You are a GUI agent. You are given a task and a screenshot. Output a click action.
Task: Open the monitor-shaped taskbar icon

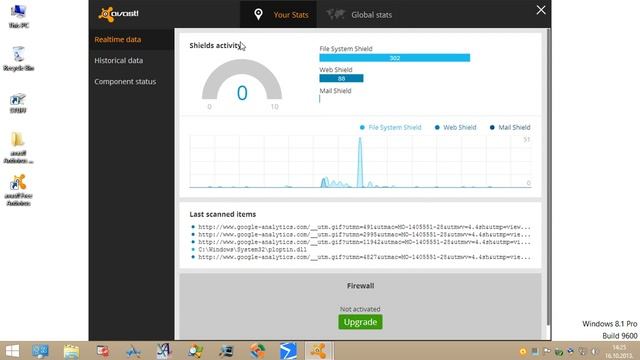[226, 351]
